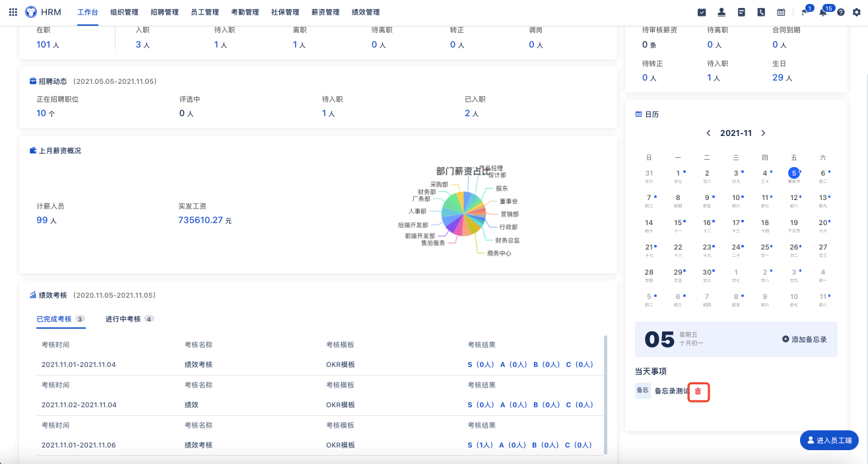Select November 19 下元节 in calendar
The image size is (868, 464).
794,226
